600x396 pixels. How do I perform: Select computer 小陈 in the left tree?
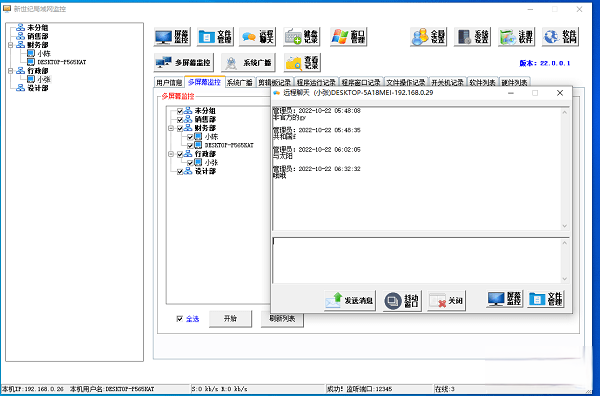coord(44,54)
